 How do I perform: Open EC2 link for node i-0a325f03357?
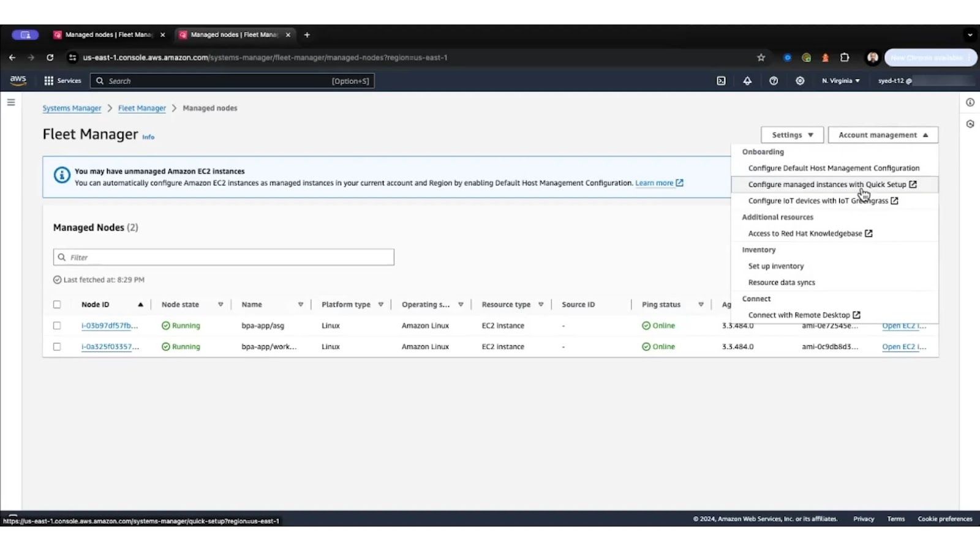click(x=904, y=347)
